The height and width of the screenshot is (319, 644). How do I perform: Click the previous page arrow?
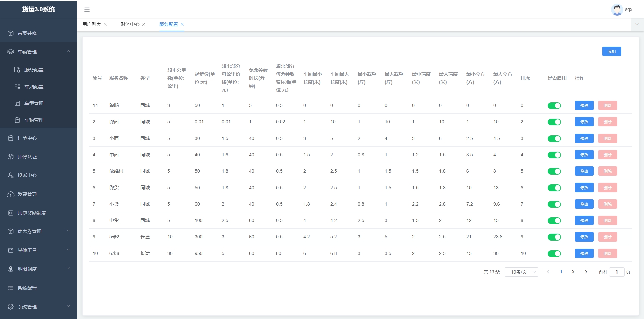coord(548,272)
